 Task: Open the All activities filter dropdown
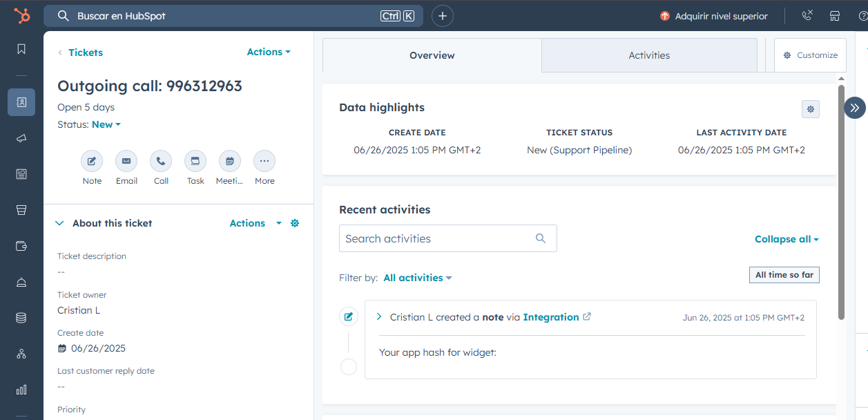pyautogui.click(x=418, y=278)
